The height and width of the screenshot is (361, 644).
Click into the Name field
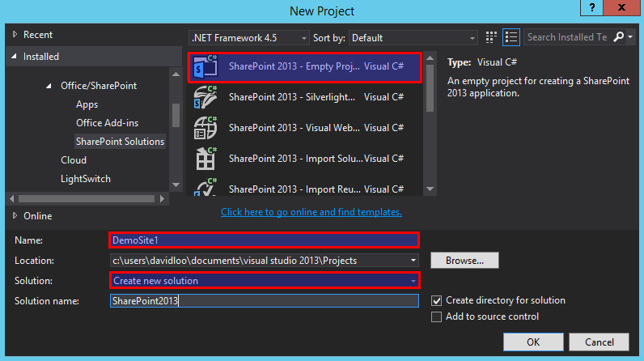[x=264, y=240]
